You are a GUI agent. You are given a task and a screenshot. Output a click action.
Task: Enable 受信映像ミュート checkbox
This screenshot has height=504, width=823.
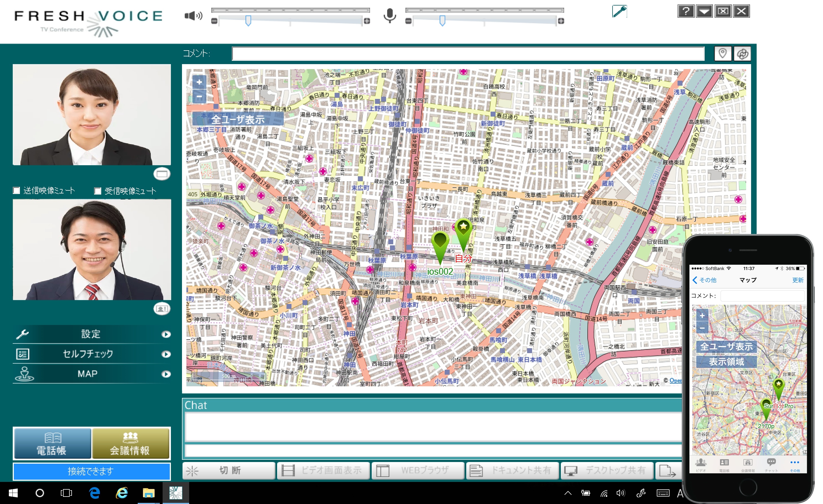[x=98, y=191]
